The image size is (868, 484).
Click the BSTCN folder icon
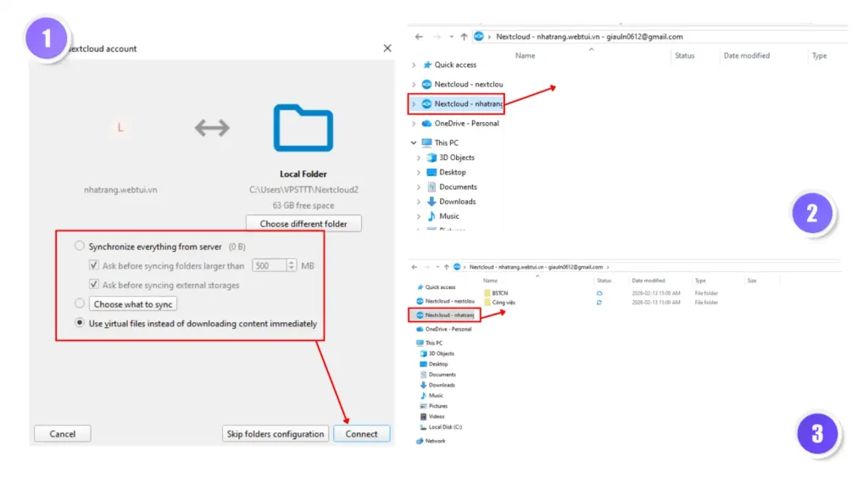tap(487, 292)
